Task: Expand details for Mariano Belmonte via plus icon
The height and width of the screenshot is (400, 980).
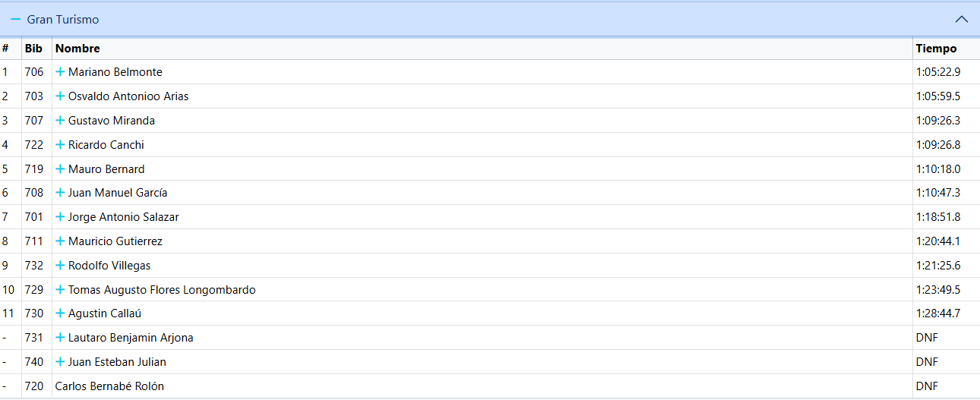Action: pos(60,72)
